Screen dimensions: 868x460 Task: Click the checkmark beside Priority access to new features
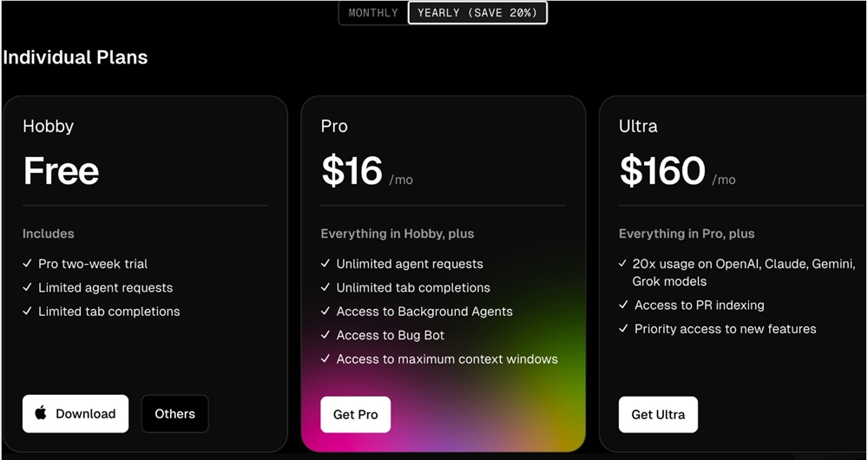tap(624, 329)
